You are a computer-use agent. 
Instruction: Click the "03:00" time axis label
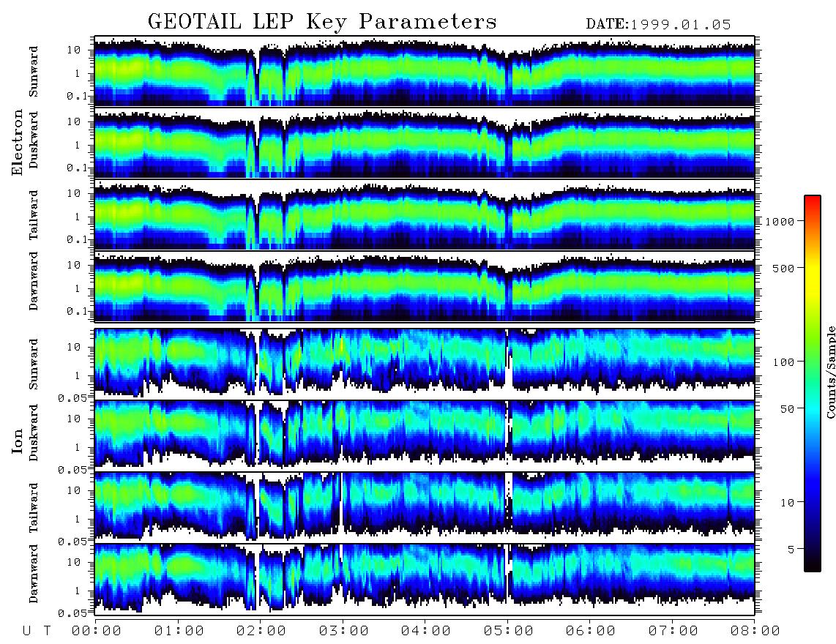point(344,632)
